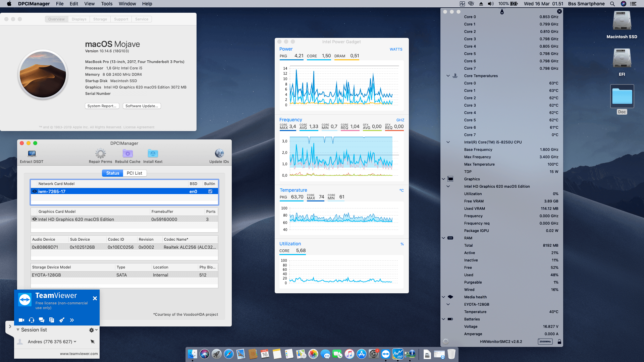Collapse the Core Temperatures group
Viewport: 644px width, 362px height.
(x=448, y=76)
